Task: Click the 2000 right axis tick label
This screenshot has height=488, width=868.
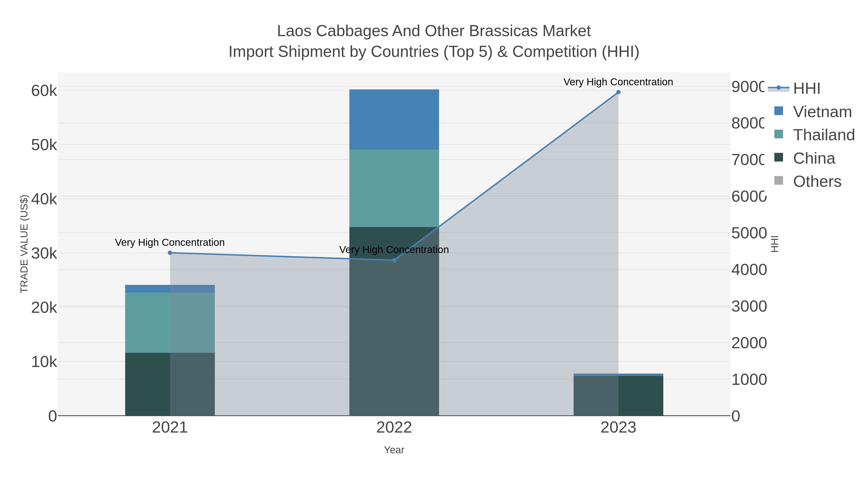Action: pyautogui.click(x=749, y=343)
